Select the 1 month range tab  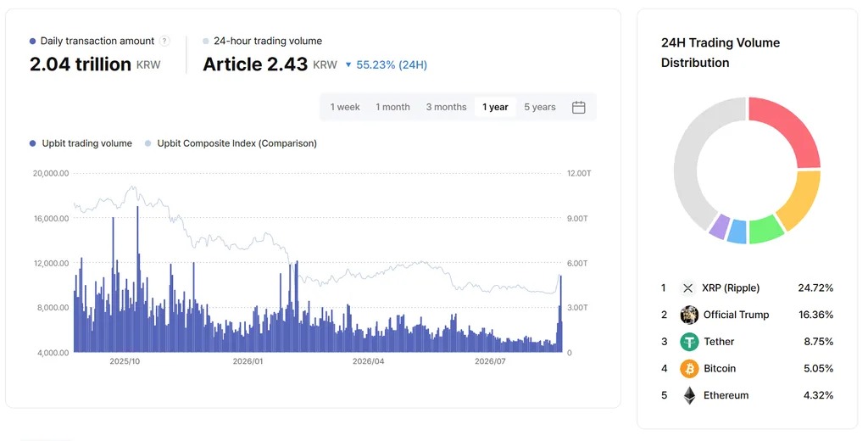pyautogui.click(x=392, y=107)
